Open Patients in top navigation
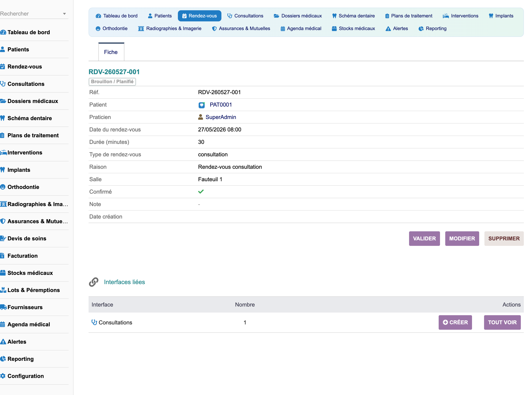Viewport: 532px width, 395px height. click(x=160, y=16)
